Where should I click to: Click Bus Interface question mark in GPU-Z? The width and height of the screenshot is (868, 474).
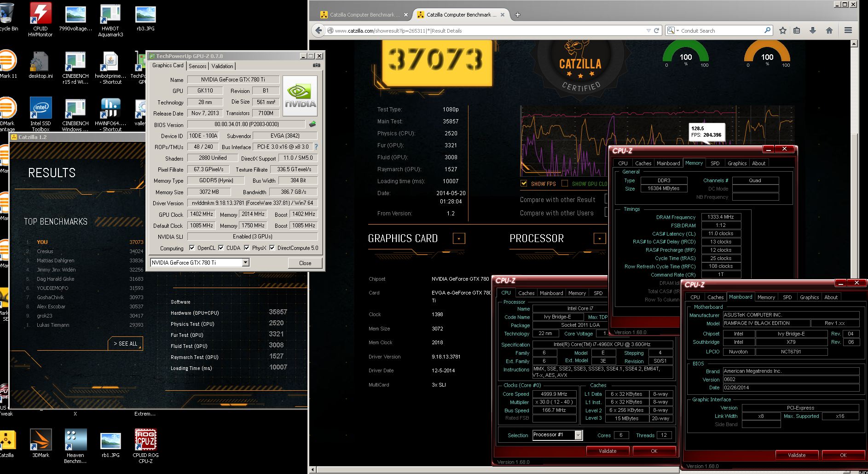pyautogui.click(x=316, y=147)
